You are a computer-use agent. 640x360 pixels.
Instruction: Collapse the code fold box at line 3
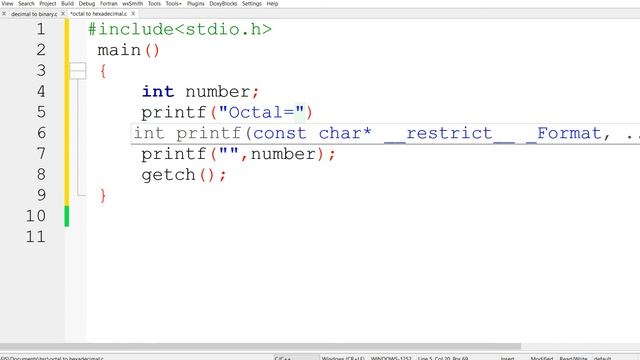(x=78, y=71)
